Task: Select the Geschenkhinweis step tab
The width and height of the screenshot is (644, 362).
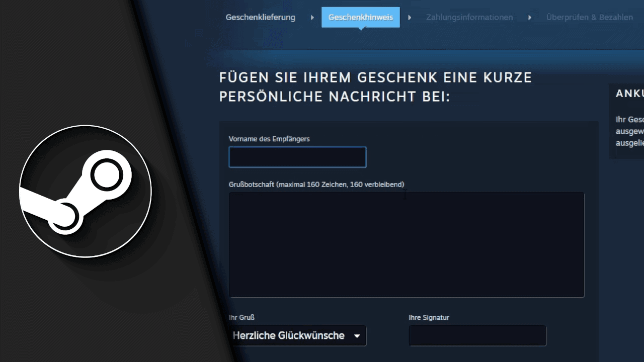Action: [361, 17]
